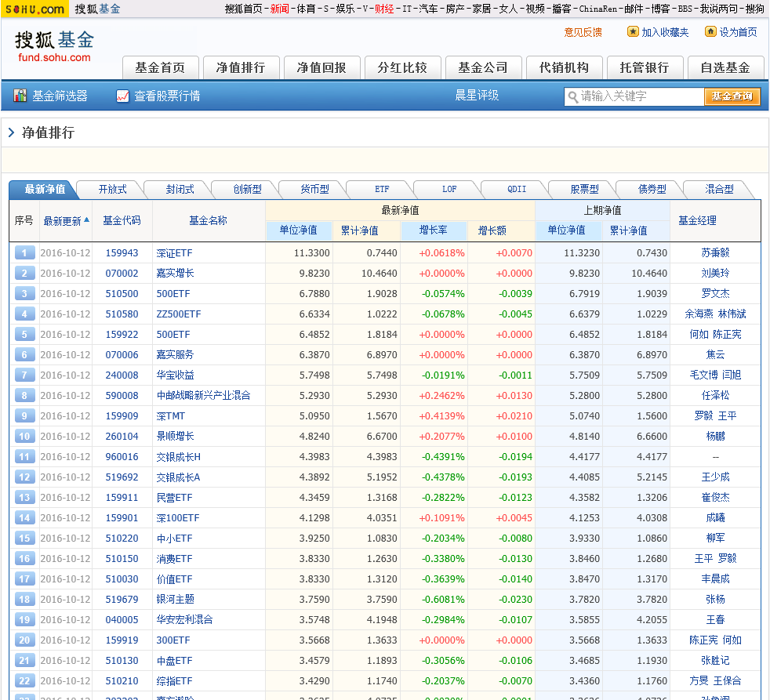The height and width of the screenshot is (700, 770).
Task: Click the arrow icon before 净值排行 heading
Action: (11, 132)
